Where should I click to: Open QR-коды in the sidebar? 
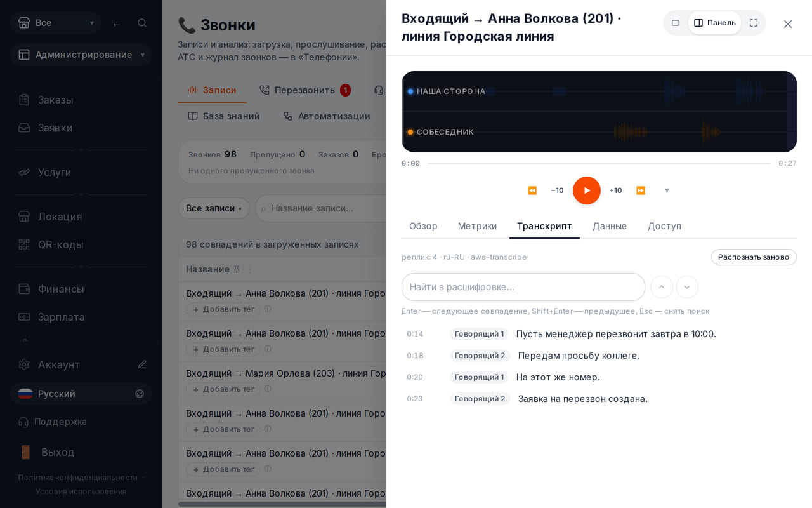click(81, 244)
